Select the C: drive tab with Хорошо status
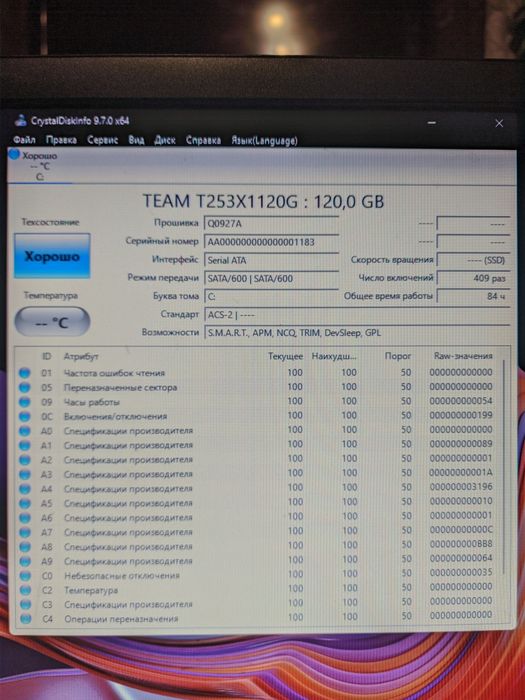This screenshot has width=525, height=700. pos(39,166)
